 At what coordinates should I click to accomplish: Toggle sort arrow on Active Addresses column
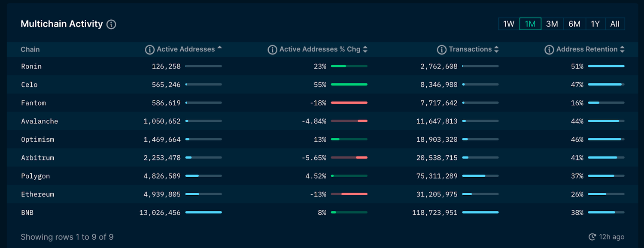(220, 48)
